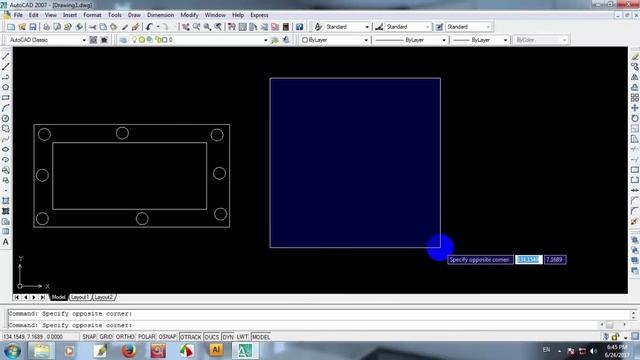Toggle OSNAP in status bar

coord(167,337)
